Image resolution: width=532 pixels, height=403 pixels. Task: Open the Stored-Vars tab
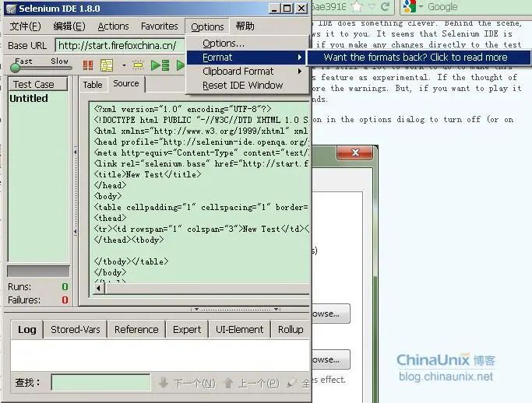[x=76, y=329]
